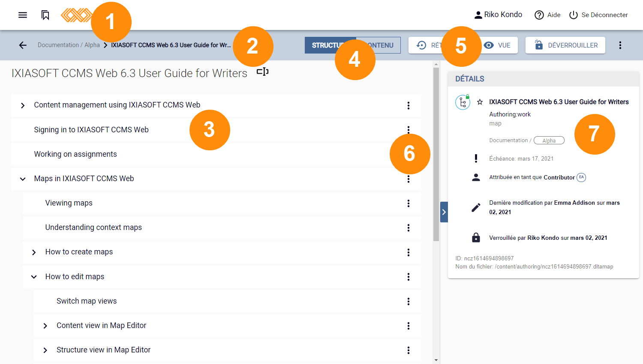Open the Aide help link

click(x=547, y=15)
